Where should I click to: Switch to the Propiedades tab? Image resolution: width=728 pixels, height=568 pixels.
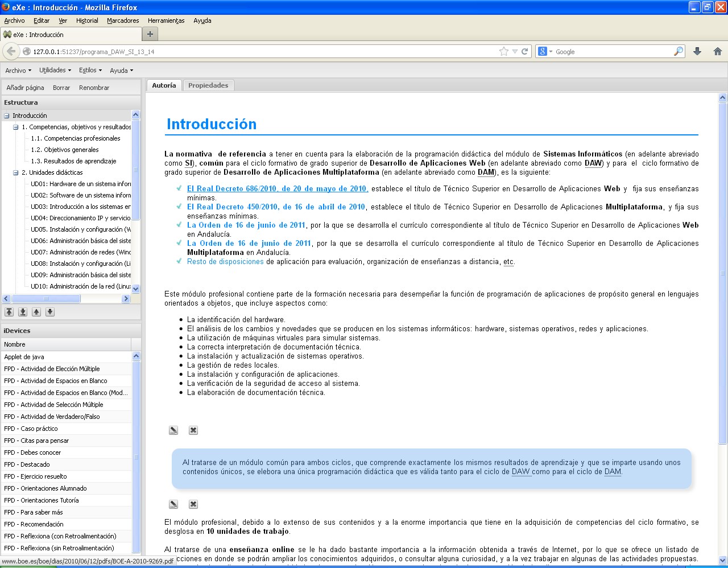click(x=208, y=85)
